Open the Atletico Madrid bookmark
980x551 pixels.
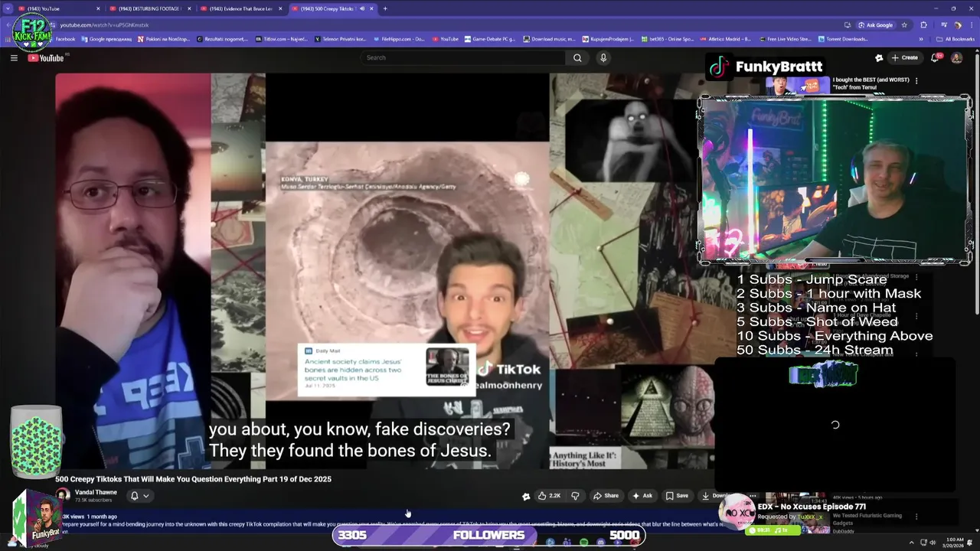coord(725,39)
